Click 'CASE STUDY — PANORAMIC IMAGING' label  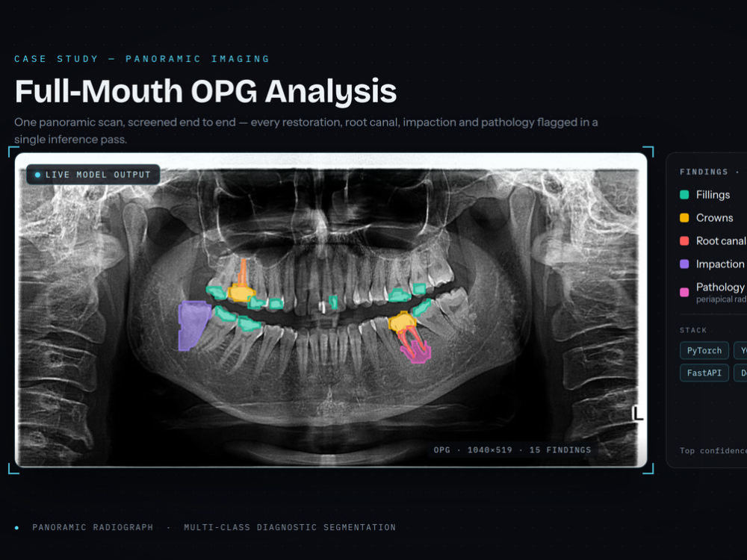tap(142, 58)
